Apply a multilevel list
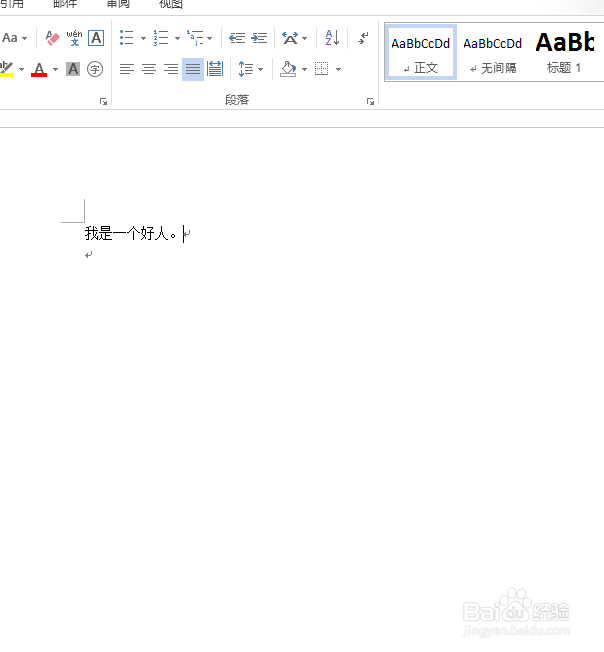The height and width of the screenshot is (652, 604). pos(195,38)
